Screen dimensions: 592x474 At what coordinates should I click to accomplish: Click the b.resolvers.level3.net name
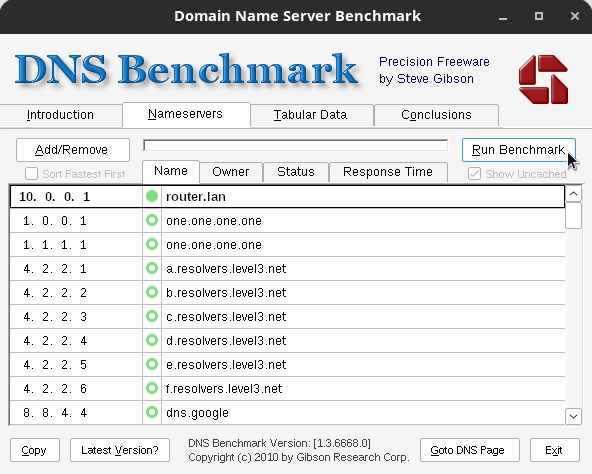[226, 293]
